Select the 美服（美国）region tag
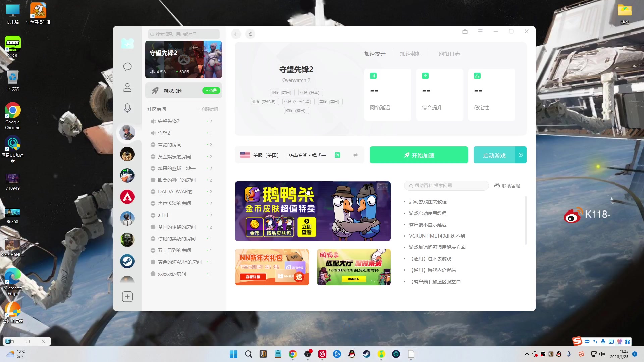The width and height of the screenshot is (644, 362). [330, 102]
